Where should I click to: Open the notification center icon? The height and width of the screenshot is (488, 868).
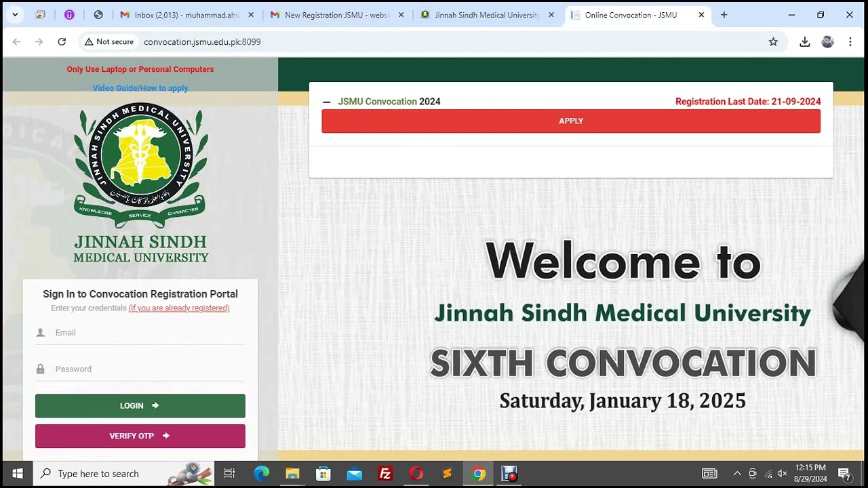[844, 474]
